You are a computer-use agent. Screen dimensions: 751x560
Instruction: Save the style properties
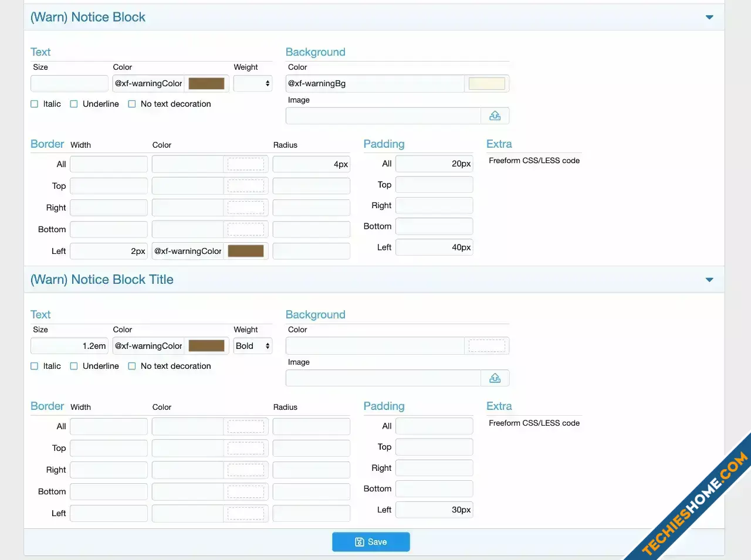point(371,542)
